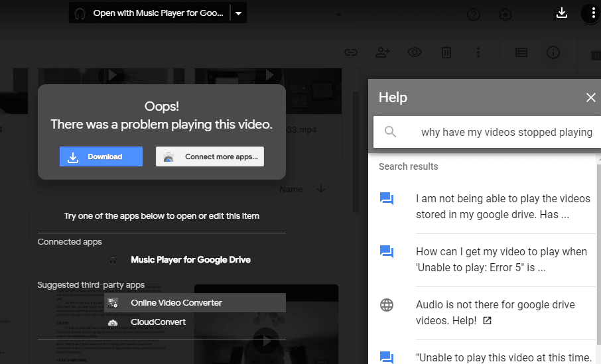Click the download icon in top bar
601x364 pixels.
tap(561, 13)
